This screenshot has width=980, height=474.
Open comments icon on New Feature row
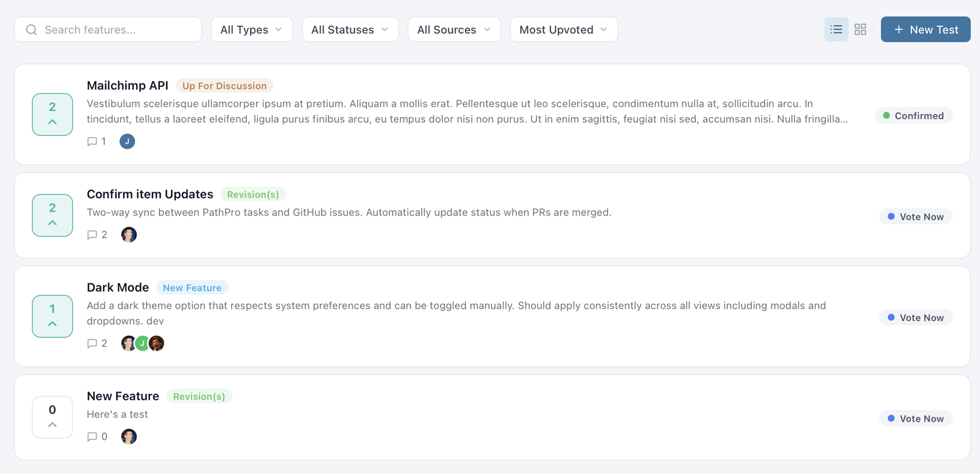[92, 437]
